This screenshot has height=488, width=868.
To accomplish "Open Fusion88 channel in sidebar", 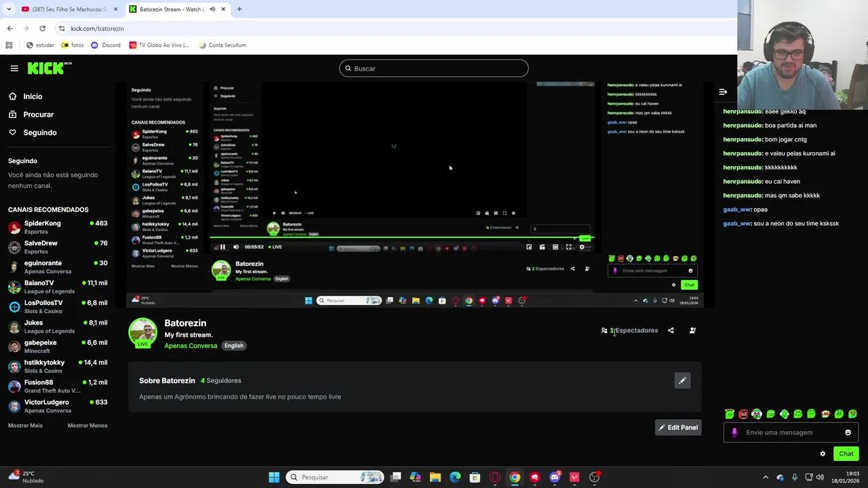I will point(58,386).
